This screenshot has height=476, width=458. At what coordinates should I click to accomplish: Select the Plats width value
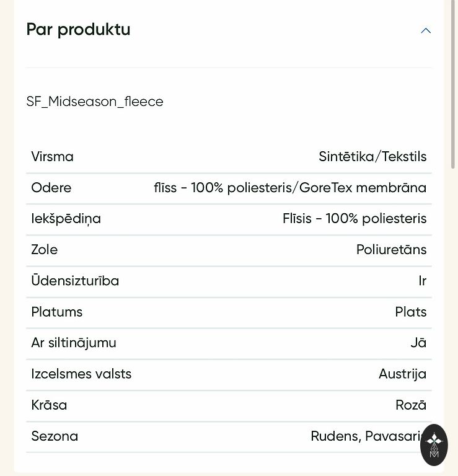(411, 312)
